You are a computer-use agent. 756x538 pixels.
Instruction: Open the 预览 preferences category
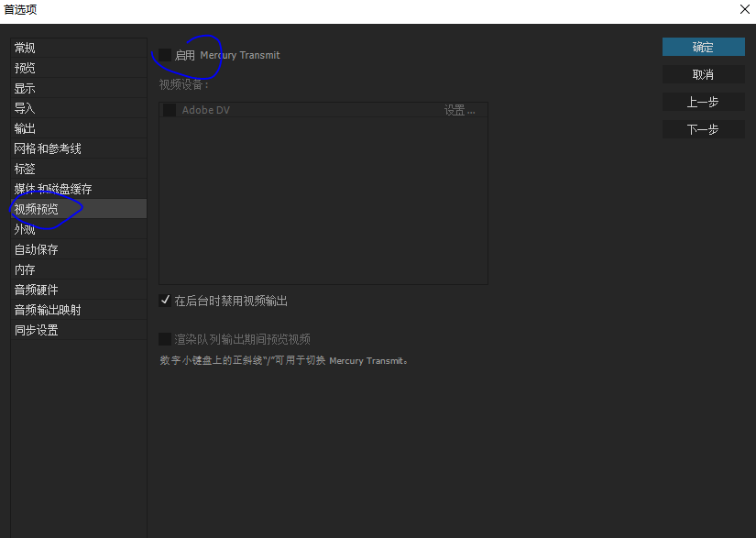(79, 68)
